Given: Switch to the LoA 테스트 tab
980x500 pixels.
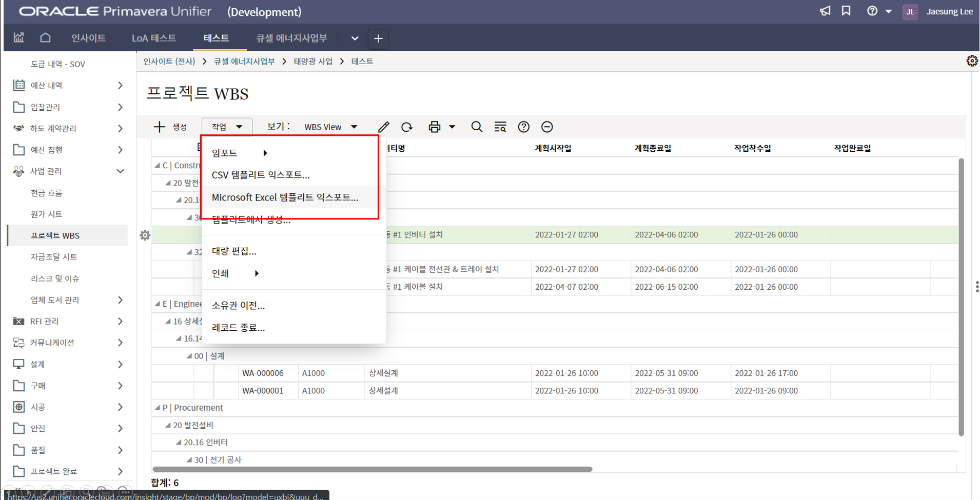Looking at the screenshot, I should [x=153, y=38].
